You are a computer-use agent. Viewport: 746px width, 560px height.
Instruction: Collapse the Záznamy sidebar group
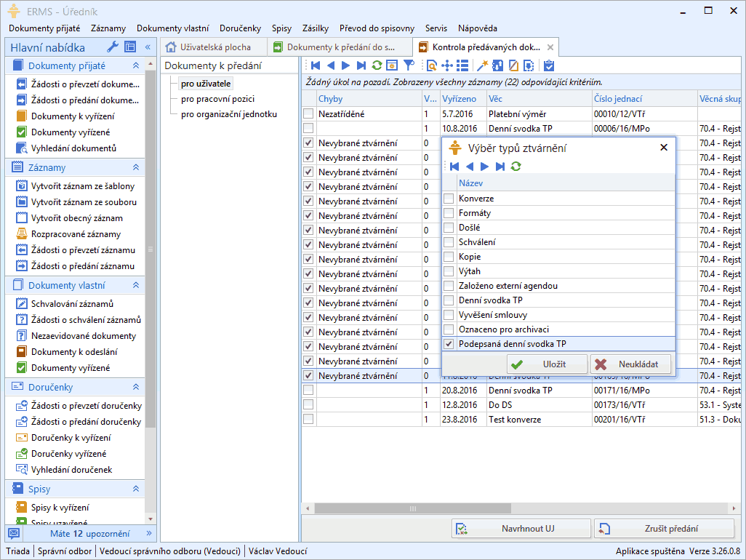[x=135, y=167]
